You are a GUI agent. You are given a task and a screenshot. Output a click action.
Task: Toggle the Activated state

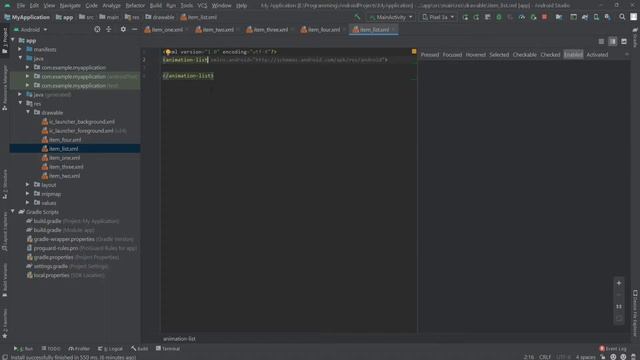coord(597,55)
